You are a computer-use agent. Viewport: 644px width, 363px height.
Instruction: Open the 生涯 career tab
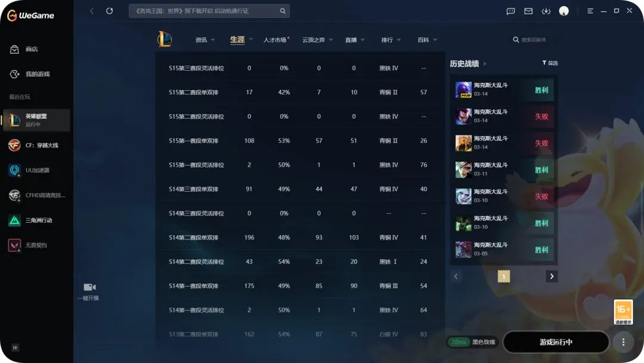click(237, 40)
